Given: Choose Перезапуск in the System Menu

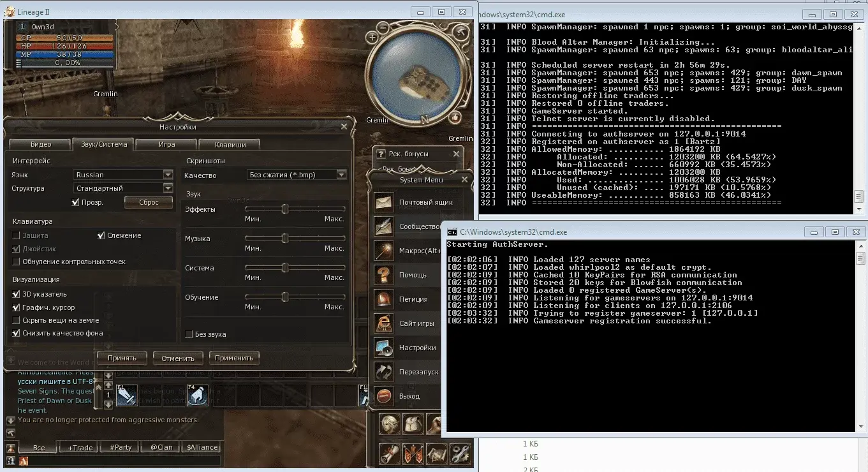Looking at the screenshot, I should [408, 372].
